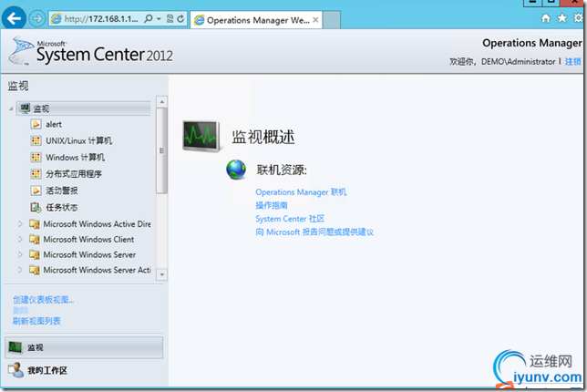Screen dimensions: 587x392
Task: Click the 分布式应用程序 state icon
Action: 36,174
